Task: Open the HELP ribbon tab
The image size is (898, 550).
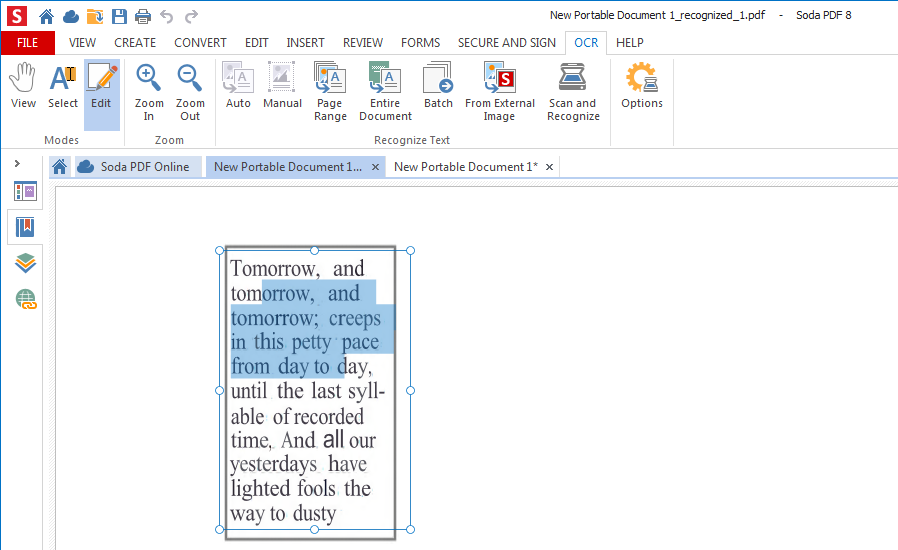Action: (x=630, y=43)
